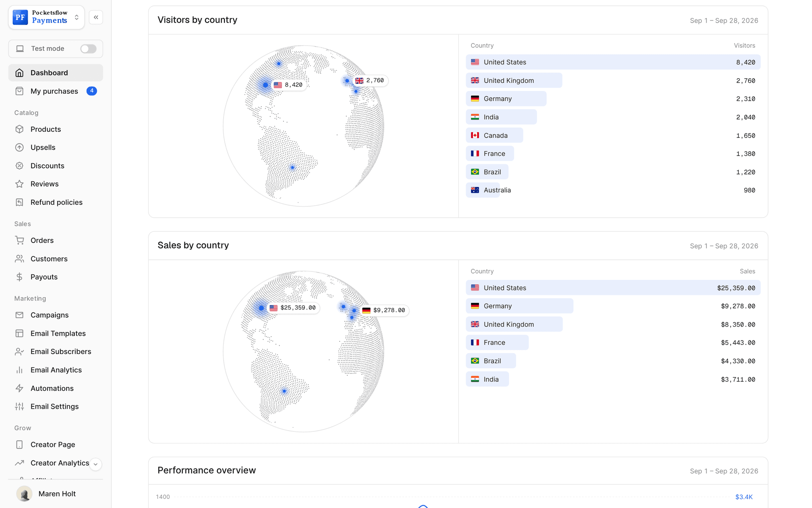Select Canada row in Visitors by country
The image size is (812, 508).
[613, 135]
